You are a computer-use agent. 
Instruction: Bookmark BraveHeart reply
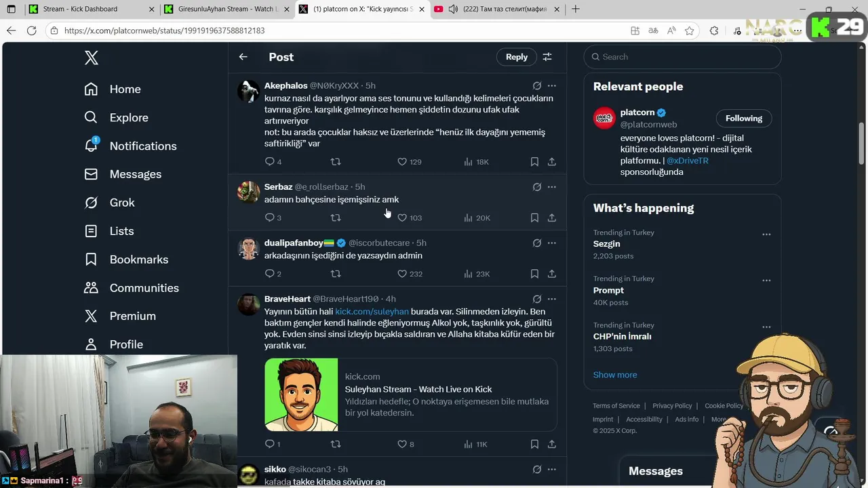pyautogui.click(x=534, y=445)
